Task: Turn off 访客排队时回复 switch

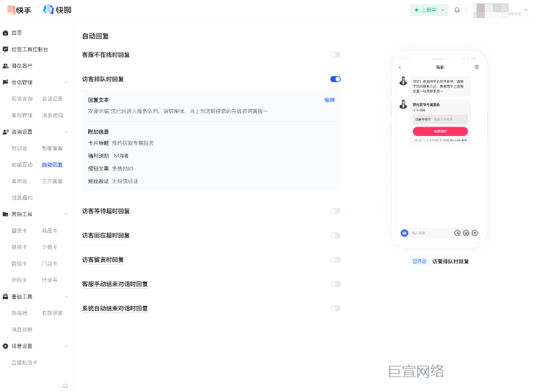Action: pos(335,79)
